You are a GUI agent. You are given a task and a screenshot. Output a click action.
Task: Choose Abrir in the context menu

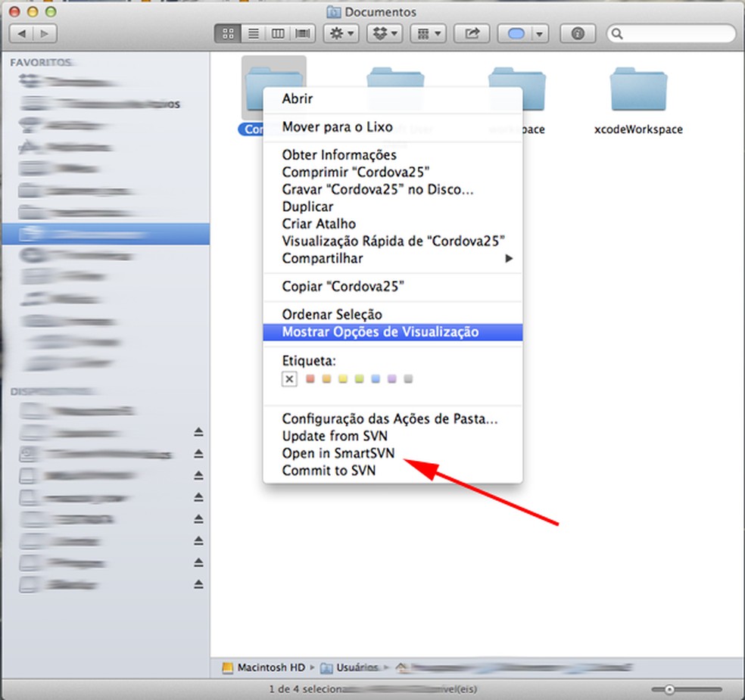(x=393, y=99)
